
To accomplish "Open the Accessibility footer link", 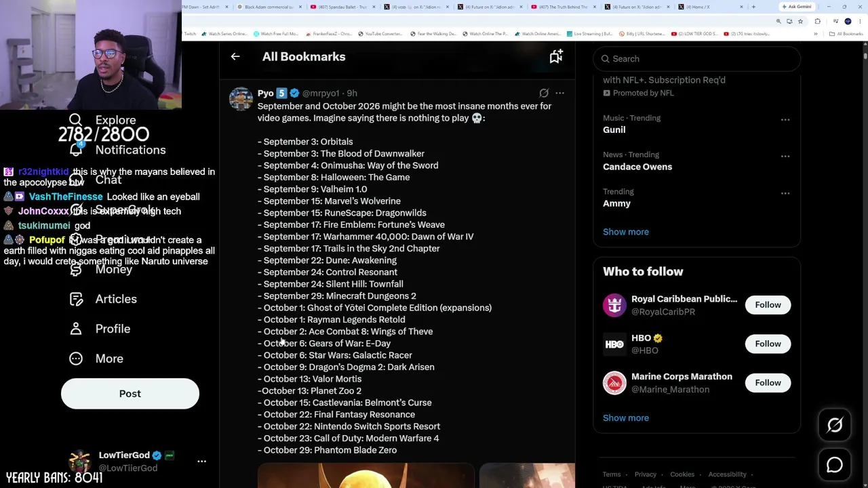I will (727, 474).
